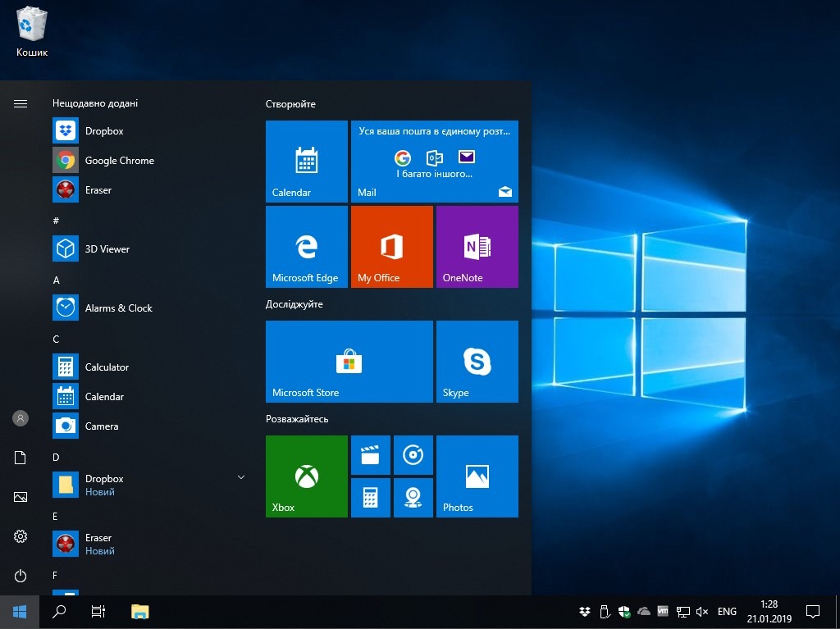Screen dimensions: 840x629
Task: Click the letter F group header
Action: 55,575
